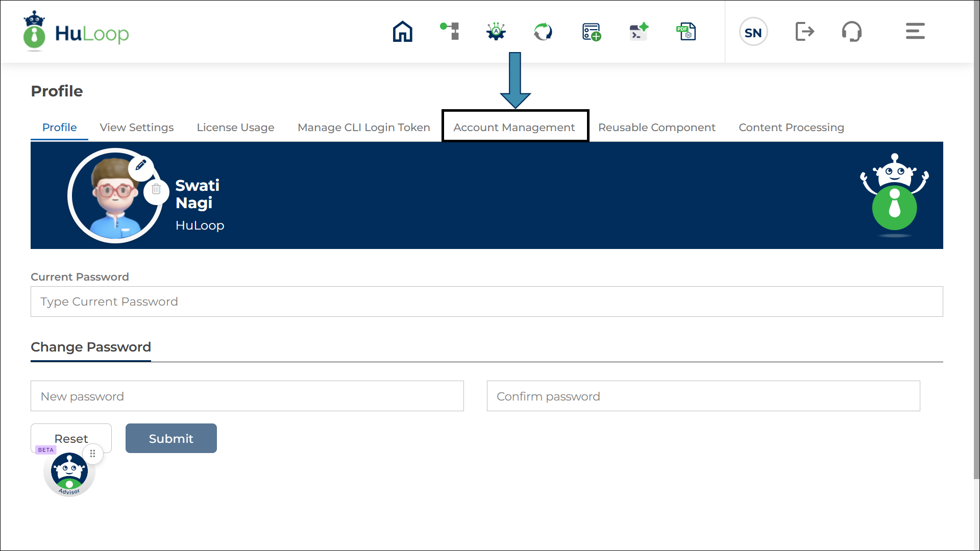
Task: Delete profile photo using trash icon
Action: (x=156, y=189)
